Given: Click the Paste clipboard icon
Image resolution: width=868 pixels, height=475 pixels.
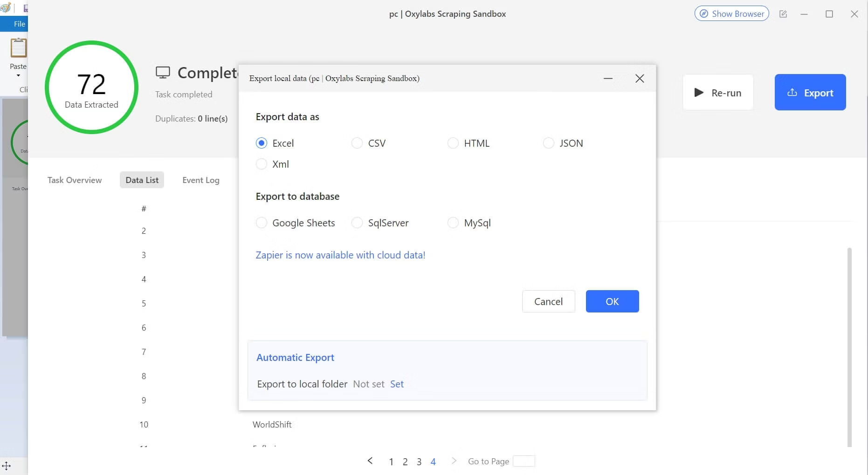Looking at the screenshot, I should [x=19, y=48].
